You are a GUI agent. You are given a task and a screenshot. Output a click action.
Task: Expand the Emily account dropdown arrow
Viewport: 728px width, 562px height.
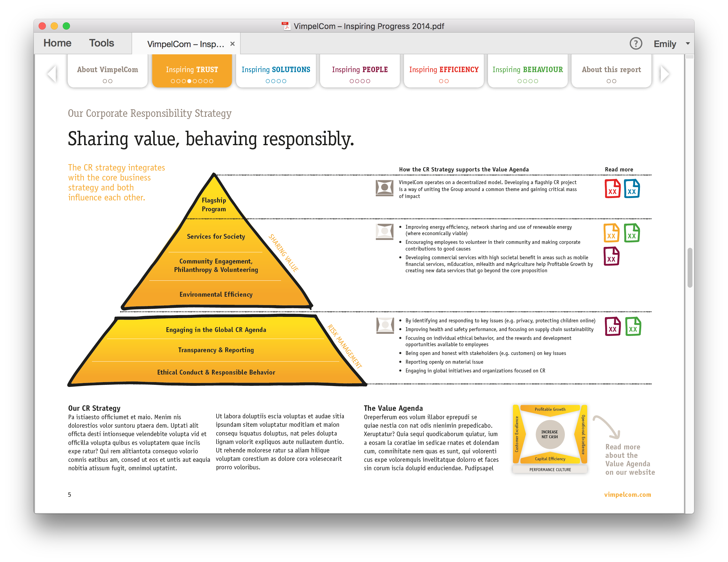[x=687, y=44]
